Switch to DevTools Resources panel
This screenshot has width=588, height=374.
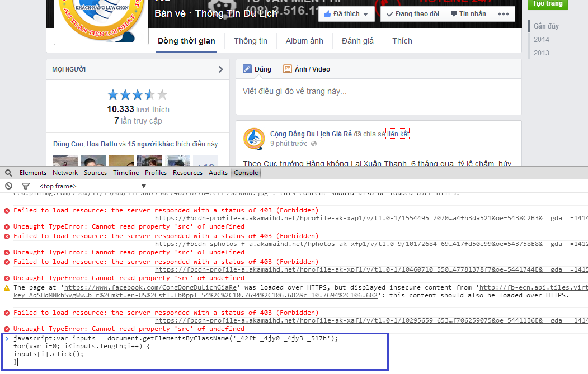point(187,173)
